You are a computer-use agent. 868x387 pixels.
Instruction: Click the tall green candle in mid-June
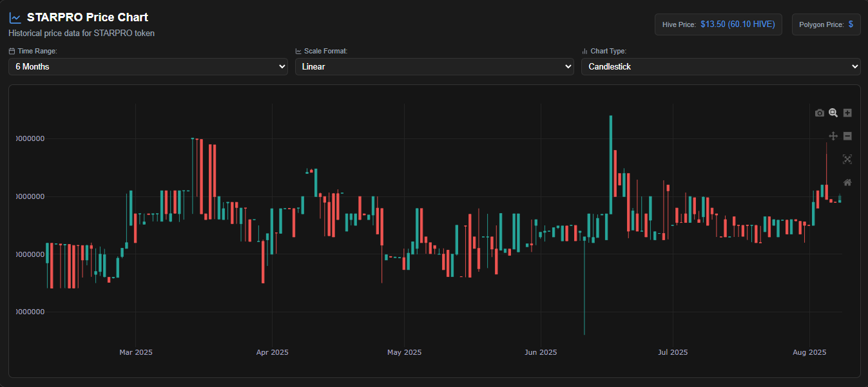point(610,165)
